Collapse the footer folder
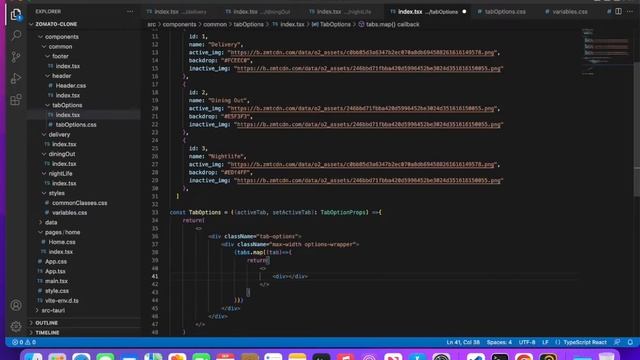 60,56
